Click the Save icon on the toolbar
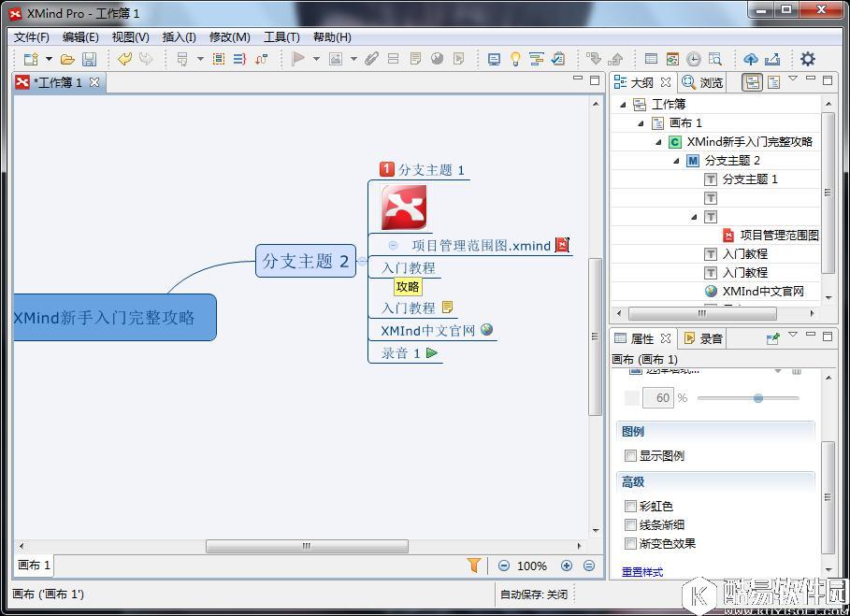 (x=89, y=58)
